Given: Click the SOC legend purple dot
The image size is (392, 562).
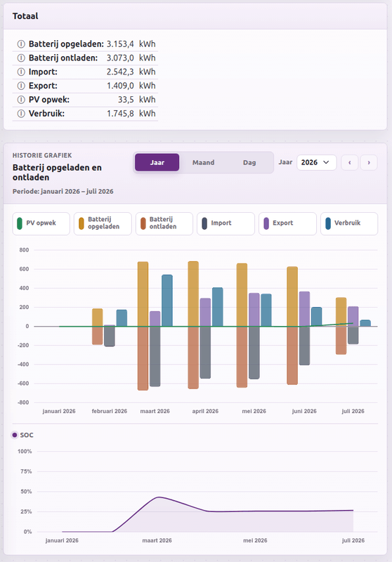Looking at the screenshot, I should click(x=15, y=435).
